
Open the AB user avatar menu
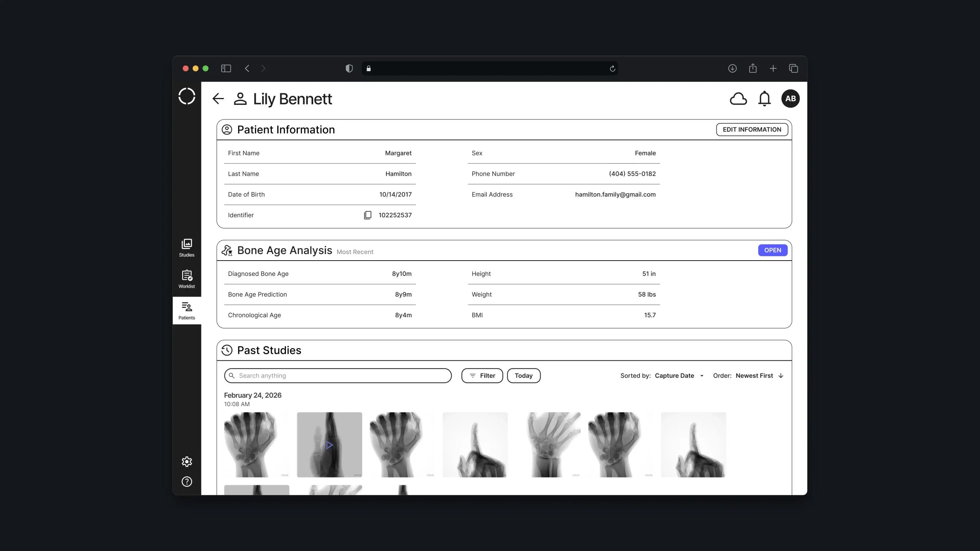click(790, 99)
